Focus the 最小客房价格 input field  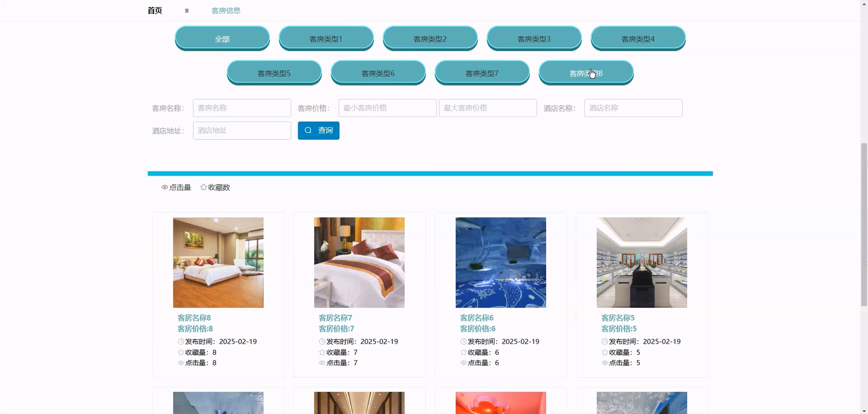coord(387,108)
